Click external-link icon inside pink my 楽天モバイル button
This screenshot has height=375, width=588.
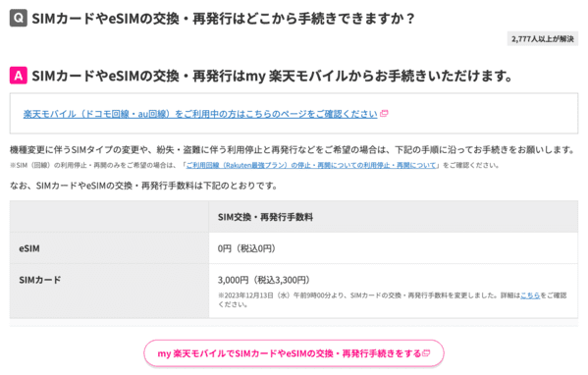[x=426, y=353]
